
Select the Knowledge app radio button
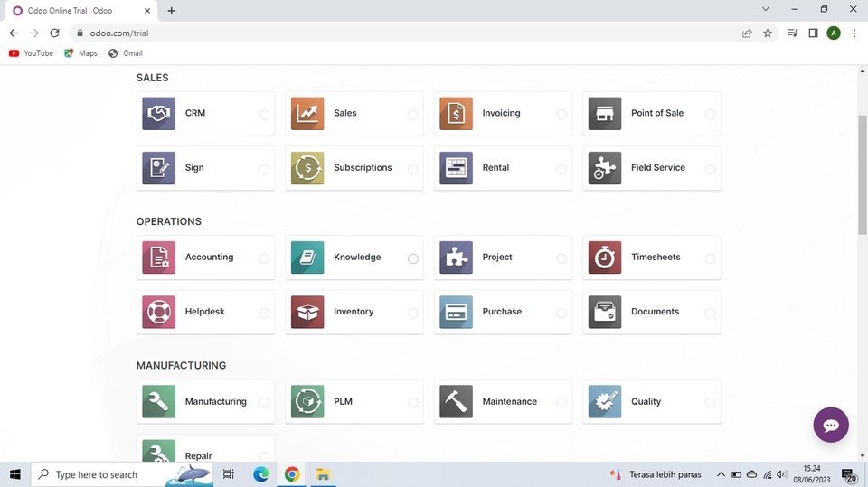click(413, 258)
